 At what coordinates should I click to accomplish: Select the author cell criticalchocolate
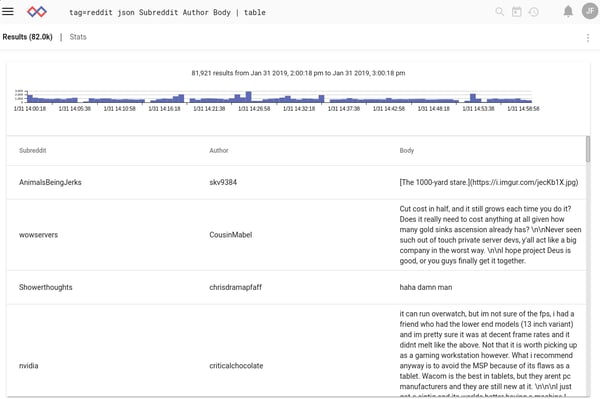[x=236, y=366]
